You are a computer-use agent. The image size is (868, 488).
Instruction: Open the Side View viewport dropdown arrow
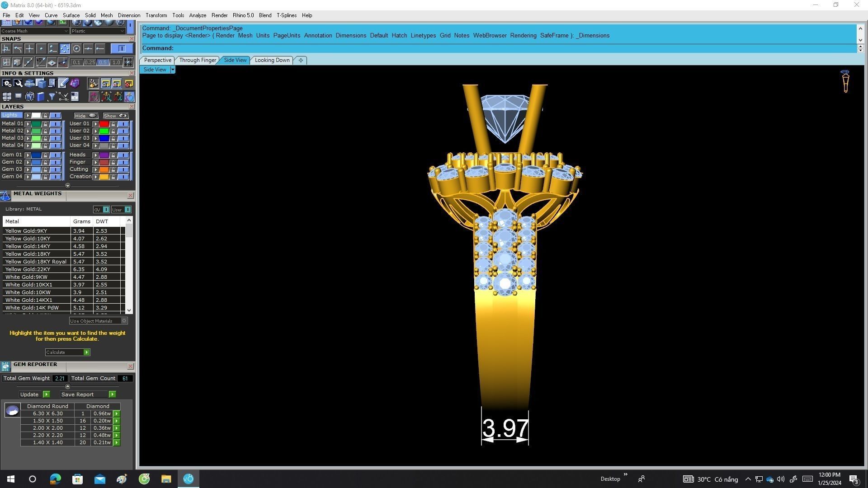click(173, 70)
